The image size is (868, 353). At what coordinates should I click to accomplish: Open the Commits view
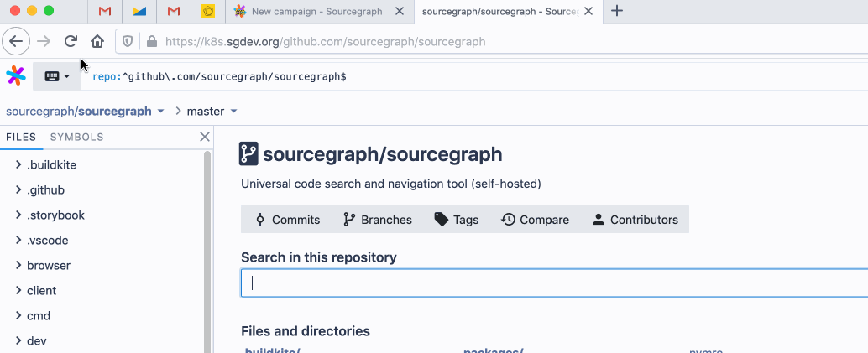coord(287,220)
